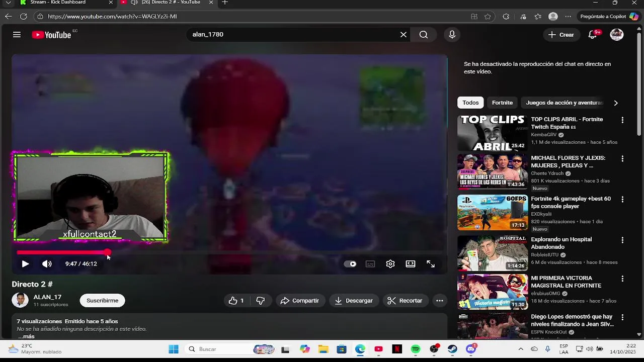The height and width of the screenshot is (362, 644).
Task: Open options for MI PRIMERA VICTORIA video
Action: [x=622, y=279]
